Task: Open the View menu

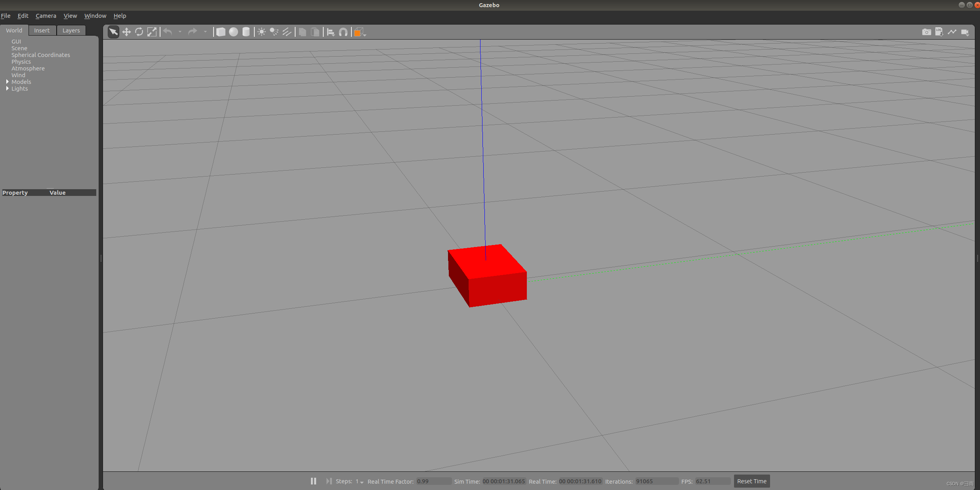Action: (70, 15)
